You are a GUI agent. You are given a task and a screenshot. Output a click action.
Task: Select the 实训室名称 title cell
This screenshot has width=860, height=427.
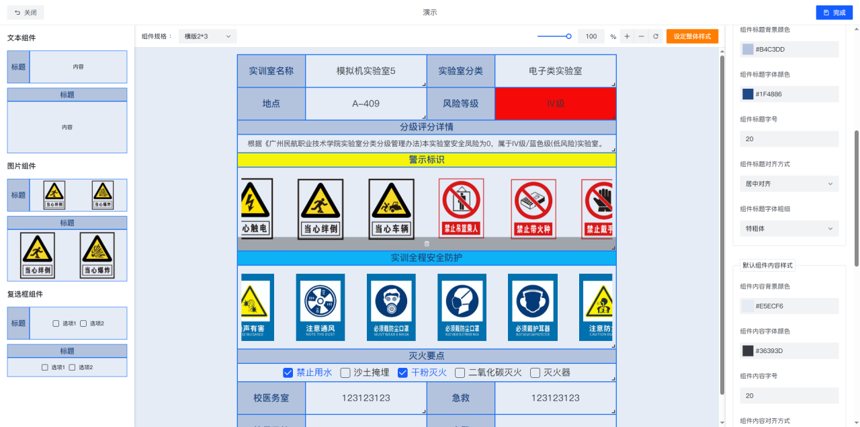[271, 71]
